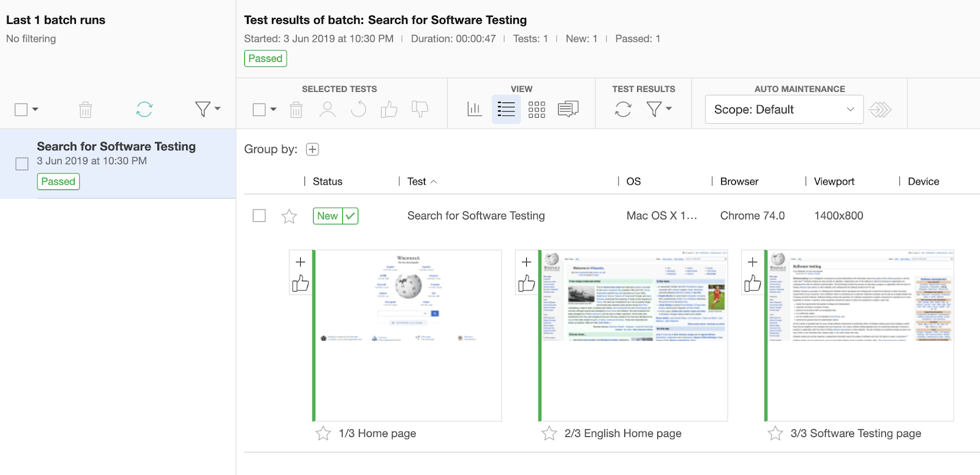Screen dimensions: 980x475
Task: Sort by the Status column
Action: (328, 181)
